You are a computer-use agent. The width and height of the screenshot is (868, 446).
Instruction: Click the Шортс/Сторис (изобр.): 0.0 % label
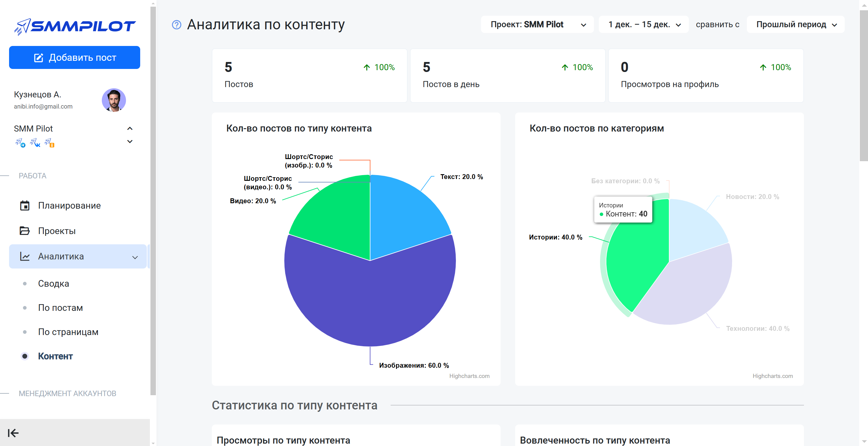(x=309, y=161)
